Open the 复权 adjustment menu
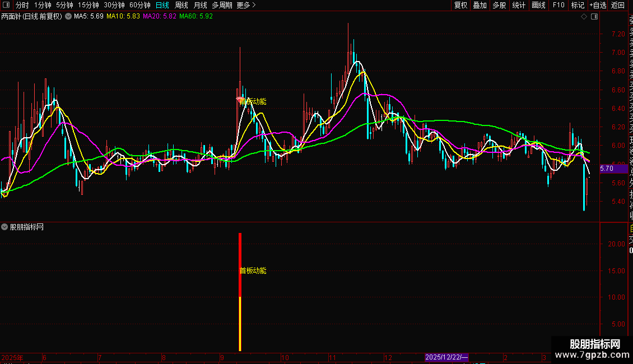 (460, 5)
